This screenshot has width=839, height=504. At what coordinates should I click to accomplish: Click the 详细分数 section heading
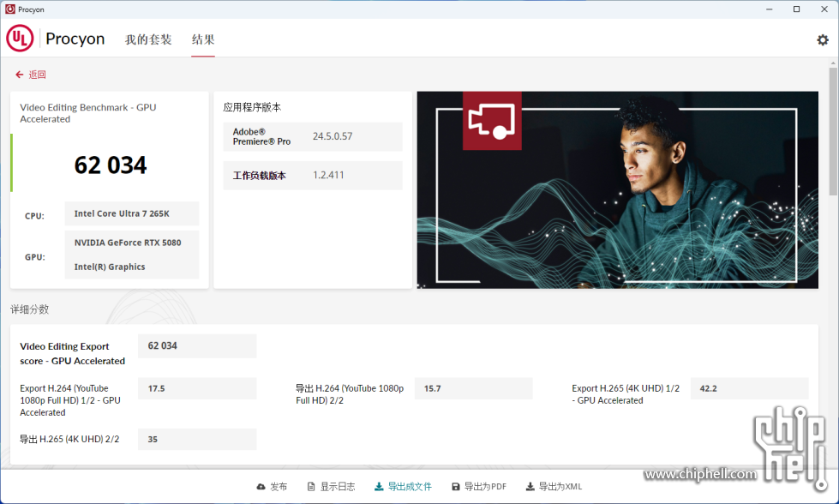(29, 309)
